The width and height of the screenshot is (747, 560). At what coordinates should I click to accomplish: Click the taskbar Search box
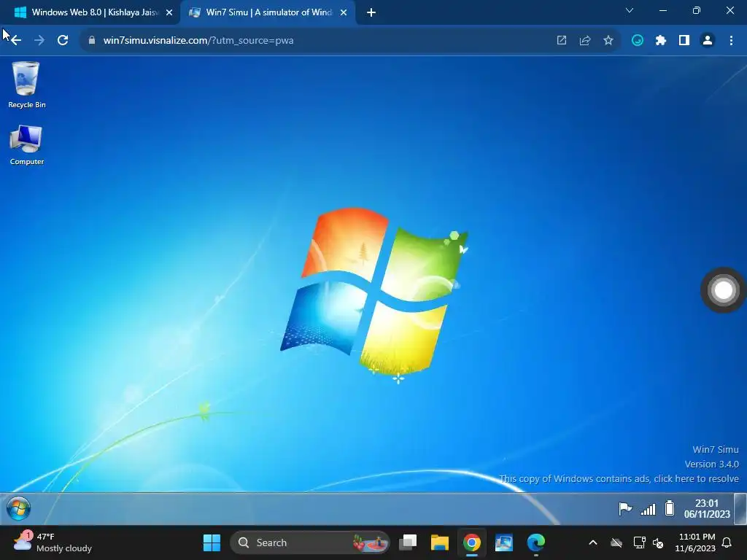click(309, 542)
